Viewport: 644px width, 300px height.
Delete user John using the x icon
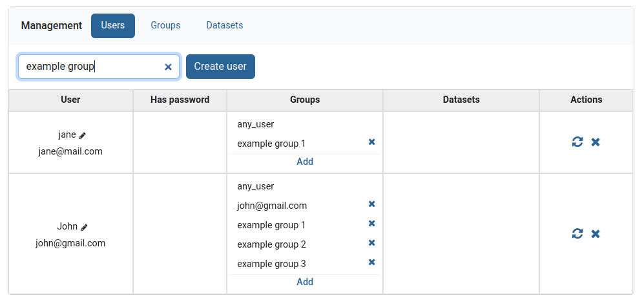pos(596,233)
